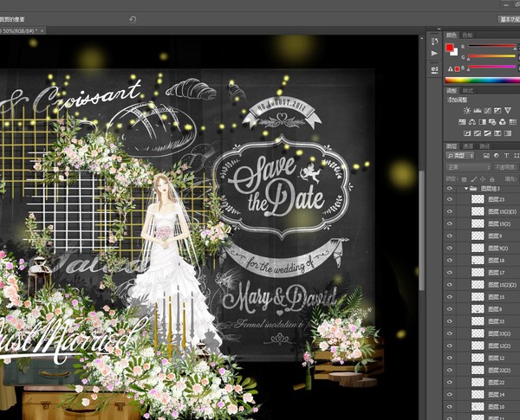Switch to the 样式 tab
Screen dimensions: 520x420
pyautogui.click(x=468, y=91)
